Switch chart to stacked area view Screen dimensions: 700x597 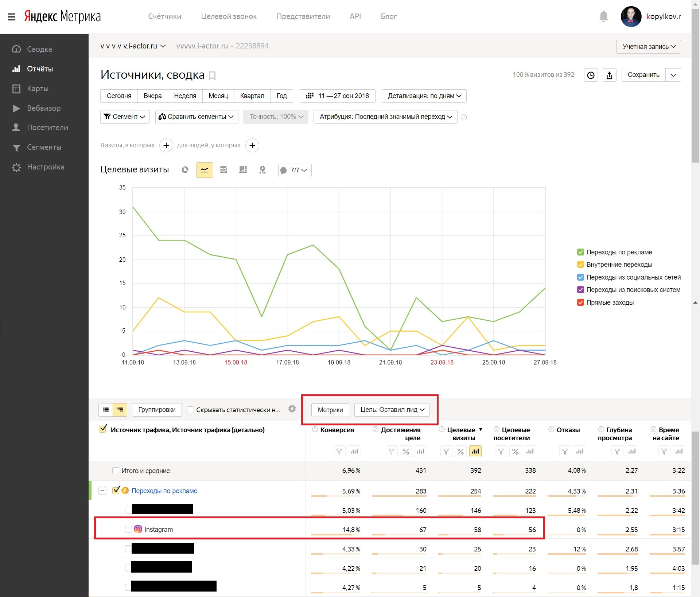(223, 170)
